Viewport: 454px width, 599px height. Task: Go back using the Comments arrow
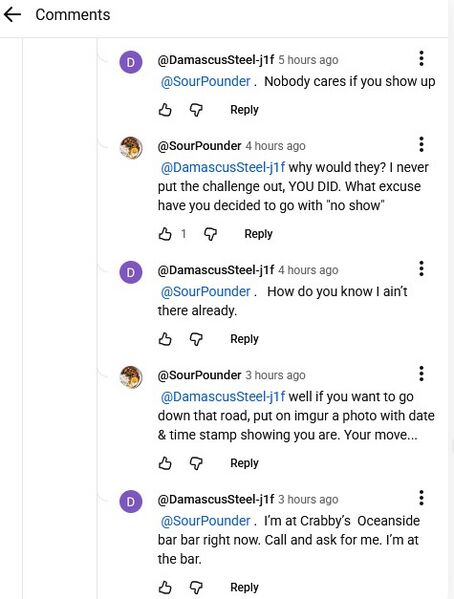tap(12, 15)
